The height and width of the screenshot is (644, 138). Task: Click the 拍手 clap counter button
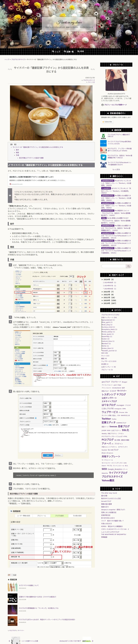12,575
